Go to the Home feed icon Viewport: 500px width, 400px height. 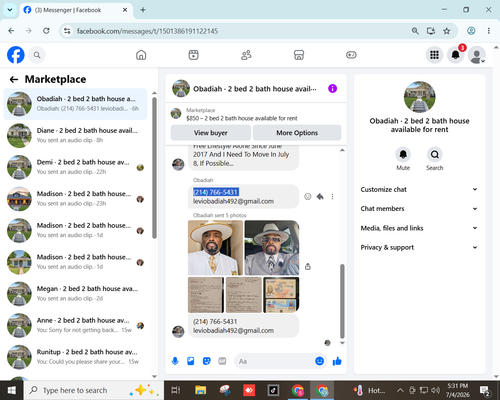[141, 55]
